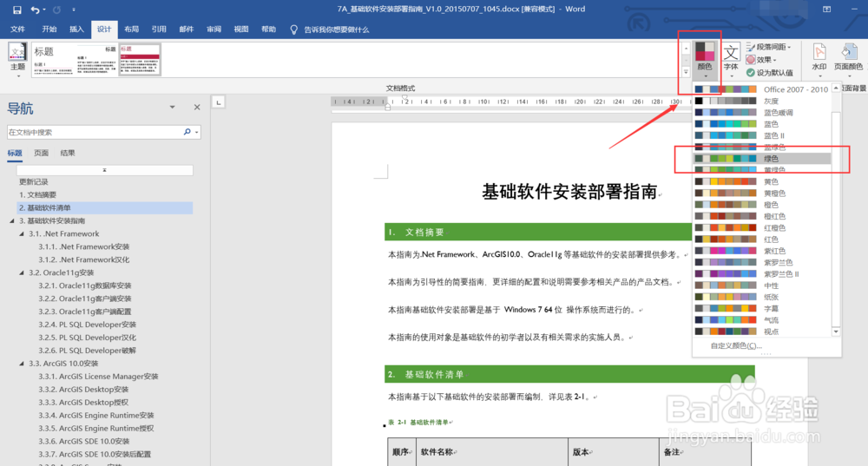Open the 文件 (File) tab
Viewport: 868px width, 466px height.
click(x=17, y=30)
